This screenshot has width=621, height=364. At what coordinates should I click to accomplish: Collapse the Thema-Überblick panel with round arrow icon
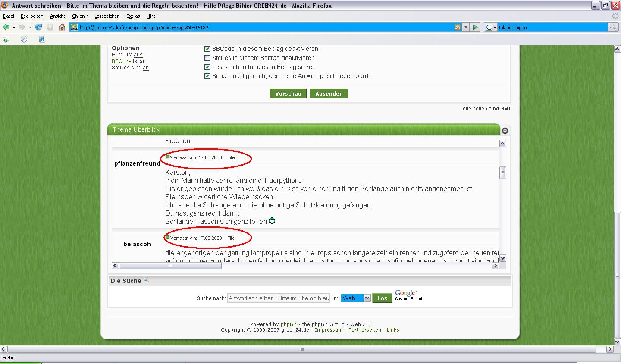pyautogui.click(x=505, y=130)
